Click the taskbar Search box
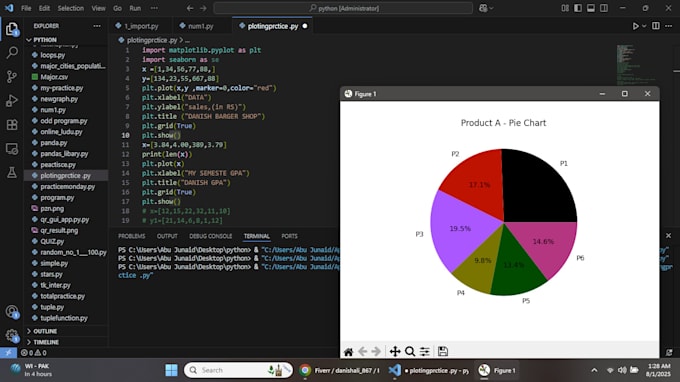680x382 pixels. pyautogui.click(x=238, y=370)
